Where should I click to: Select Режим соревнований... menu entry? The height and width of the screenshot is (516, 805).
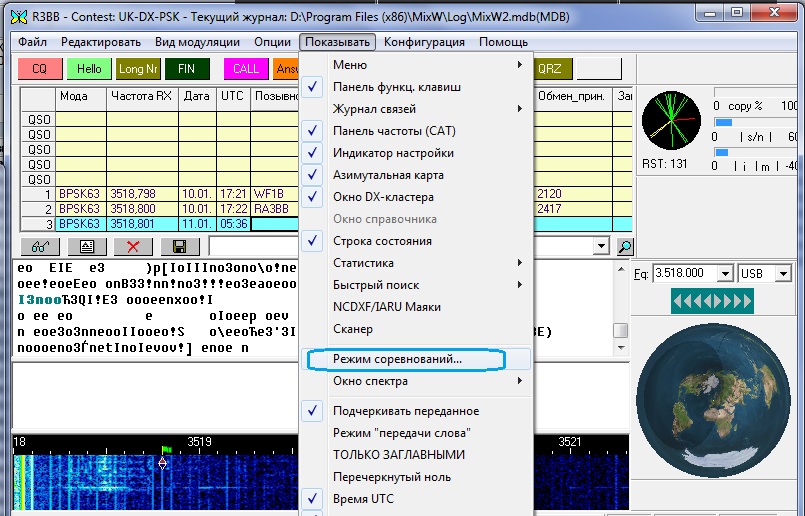pyautogui.click(x=396, y=359)
